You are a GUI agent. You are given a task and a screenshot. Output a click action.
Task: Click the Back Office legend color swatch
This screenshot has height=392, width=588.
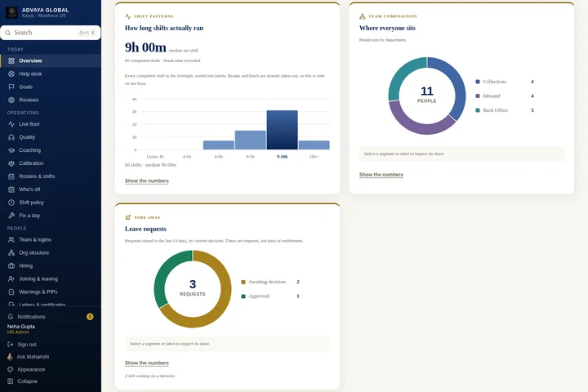[478, 110]
